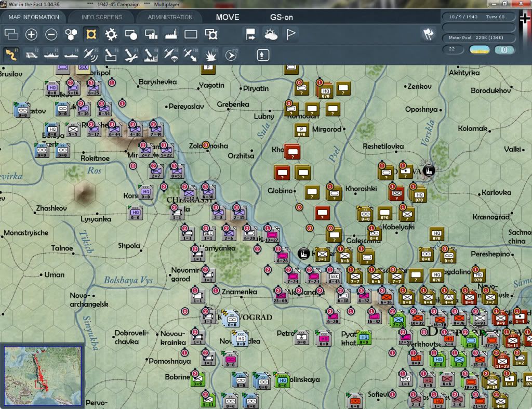Open the ADMINISTRATION tab
532x409 pixels.
[170, 17]
